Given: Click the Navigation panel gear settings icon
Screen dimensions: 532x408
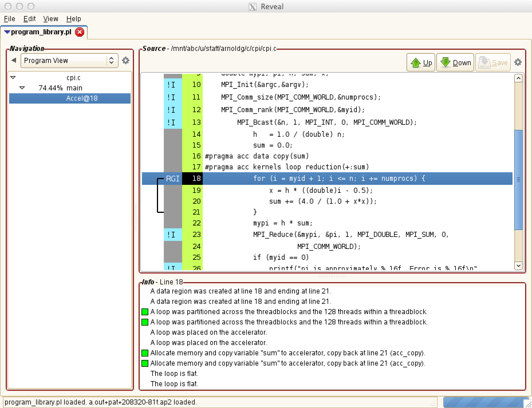Looking at the screenshot, I should (125, 60).
